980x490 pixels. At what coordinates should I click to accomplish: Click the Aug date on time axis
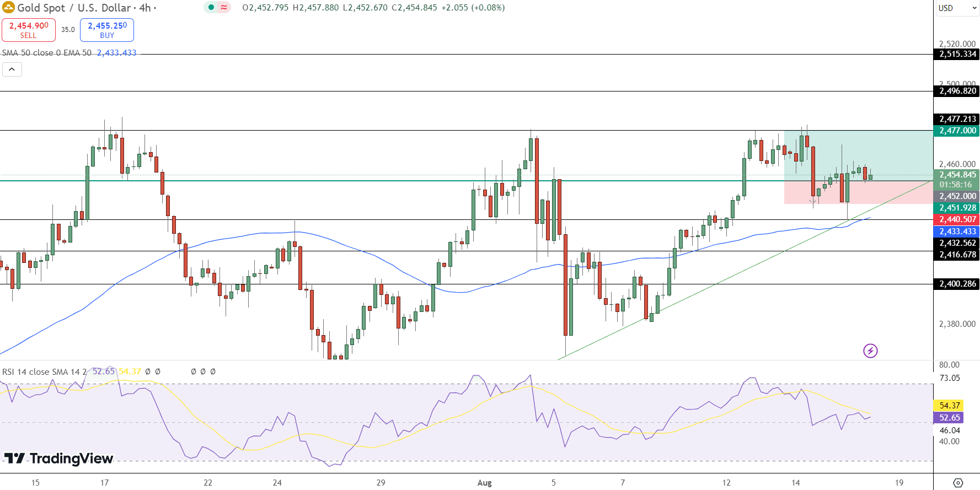[484, 483]
